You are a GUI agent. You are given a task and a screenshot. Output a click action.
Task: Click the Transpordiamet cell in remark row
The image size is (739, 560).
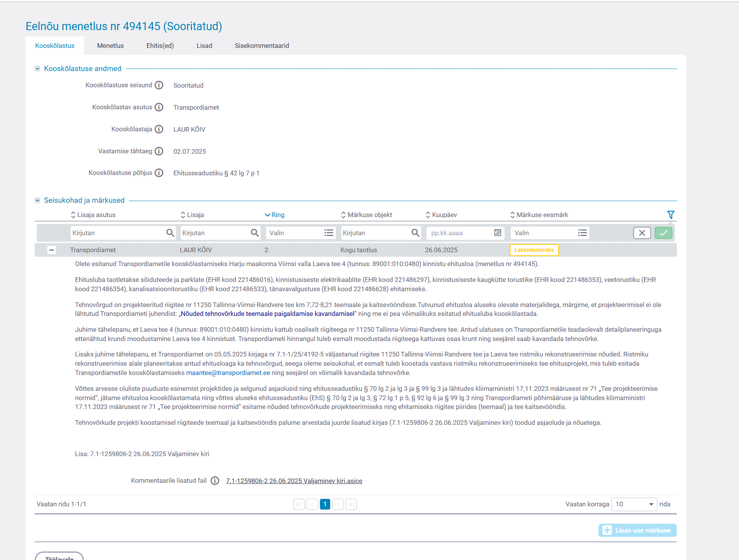click(93, 250)
